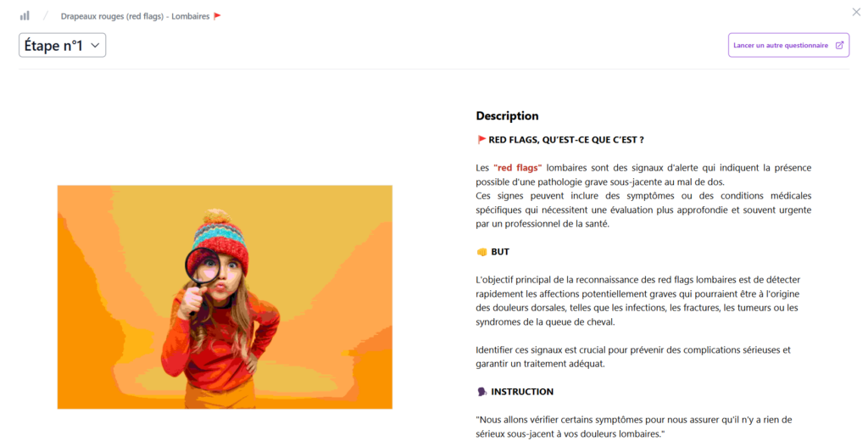
Task: Open Drapeaux rouges (red flags) - Lombaires breadcrumb
Action: [x=135, y=16]
